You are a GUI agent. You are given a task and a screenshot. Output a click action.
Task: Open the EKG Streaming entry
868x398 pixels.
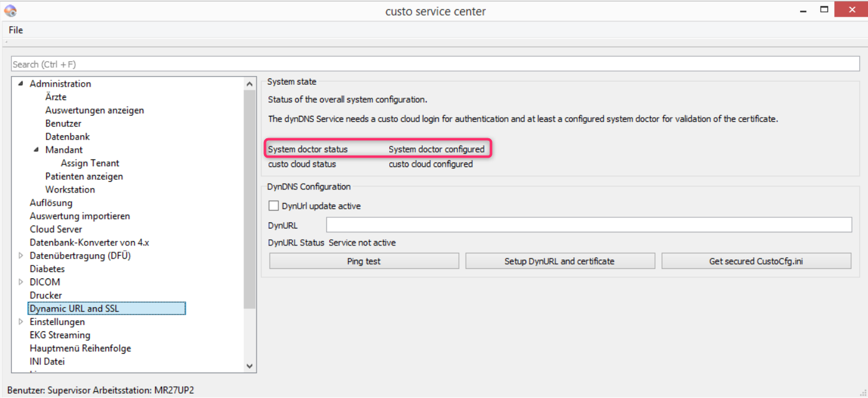[60, 335]
